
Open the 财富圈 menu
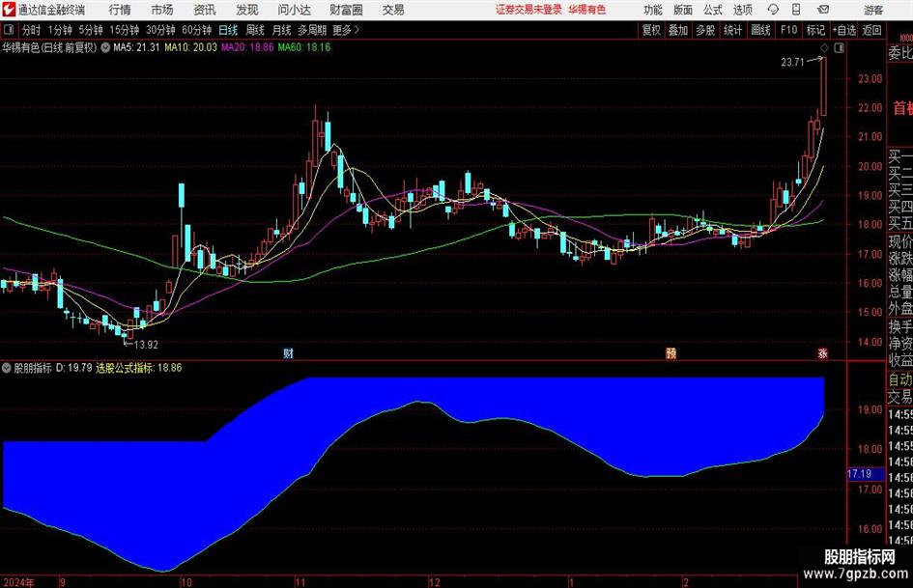(346, 10)
